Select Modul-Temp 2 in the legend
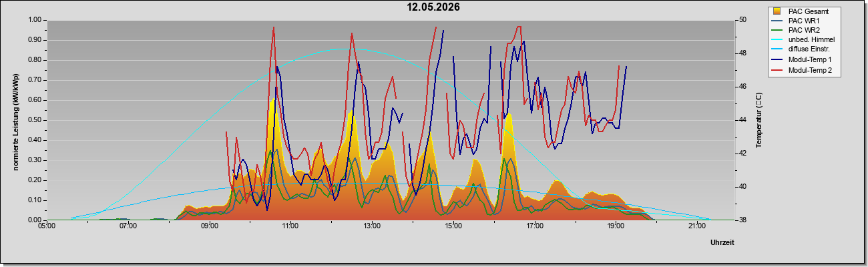This screenshot has height=267, width=868. coord(803,70)
